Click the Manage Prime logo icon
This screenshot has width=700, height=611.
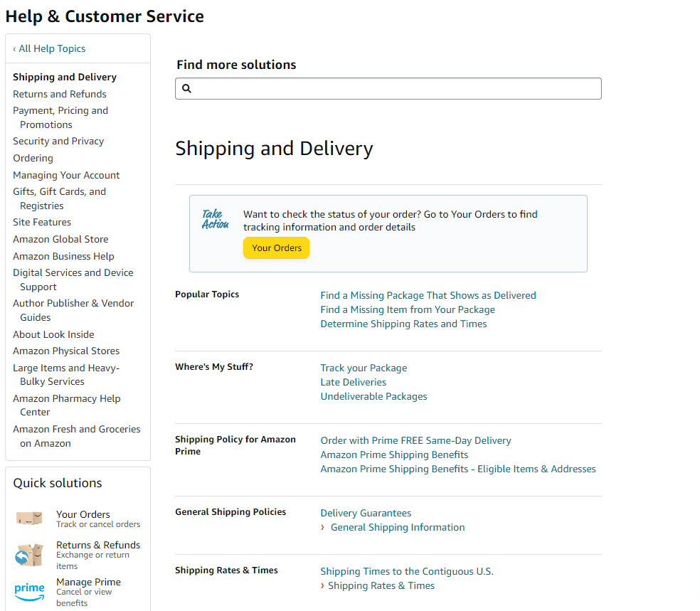30,592
